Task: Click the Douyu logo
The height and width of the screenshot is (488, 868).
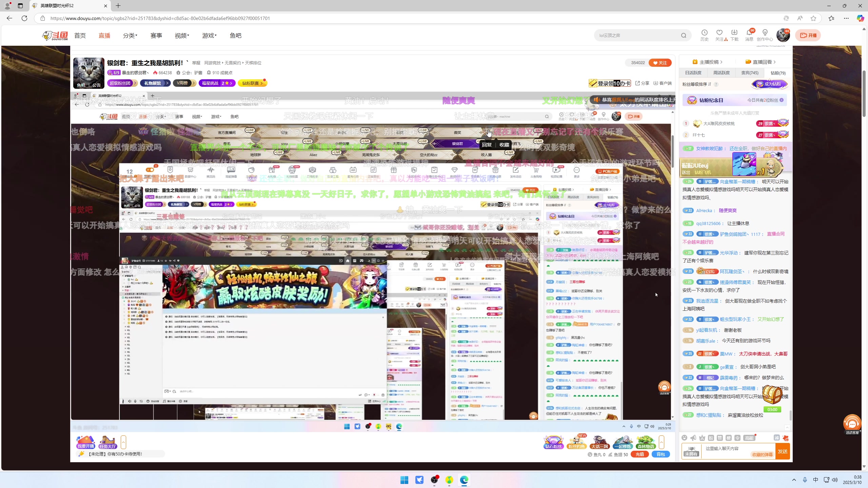Action: point(55,35)
